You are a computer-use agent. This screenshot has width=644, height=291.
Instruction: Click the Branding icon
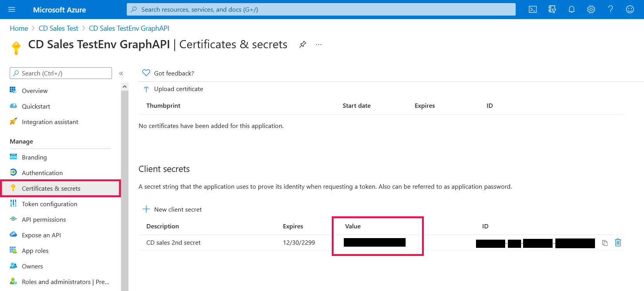click(x=13, y=157)
